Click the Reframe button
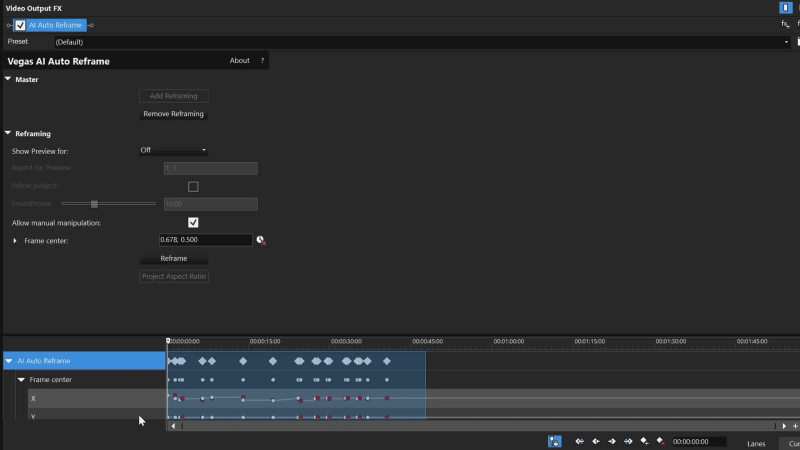This screenshot has width=800, height=450. tap(173, 259)
